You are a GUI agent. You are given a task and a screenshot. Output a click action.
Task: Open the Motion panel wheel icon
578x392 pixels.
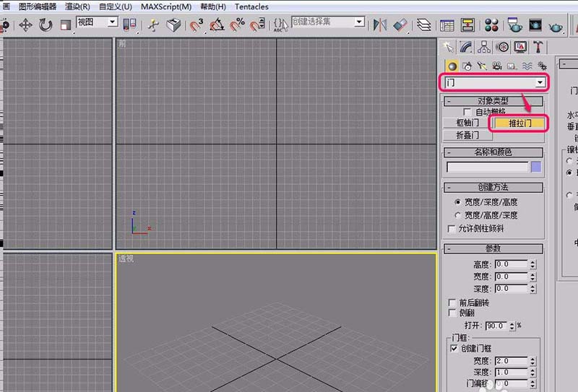point(502,46)
